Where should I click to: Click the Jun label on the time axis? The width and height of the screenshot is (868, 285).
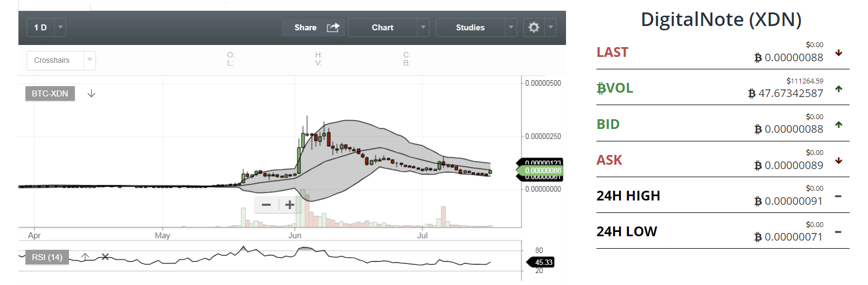pyautogui.click(x=294, y=235)
